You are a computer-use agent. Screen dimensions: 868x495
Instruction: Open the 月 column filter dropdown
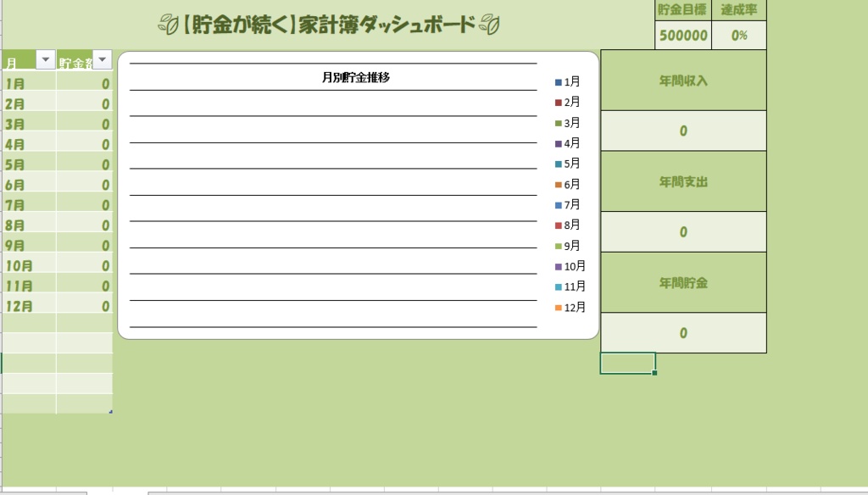coord(46,59)
